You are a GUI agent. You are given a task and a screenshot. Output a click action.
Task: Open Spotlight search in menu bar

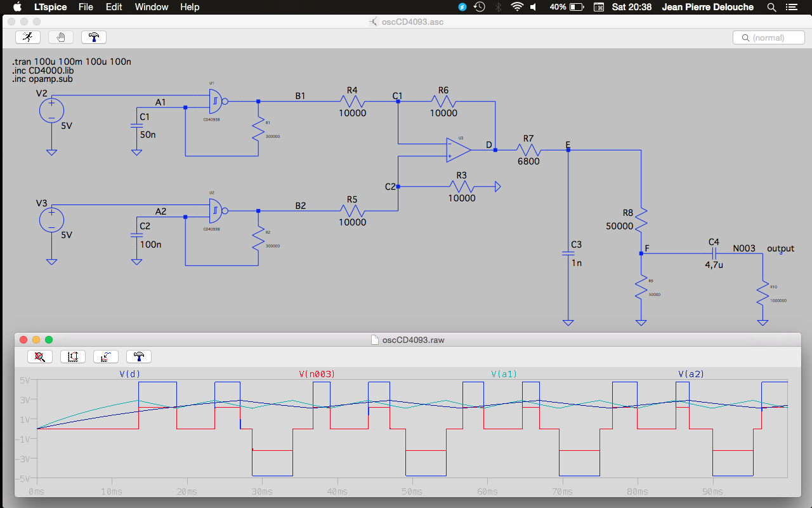point(772,7)
